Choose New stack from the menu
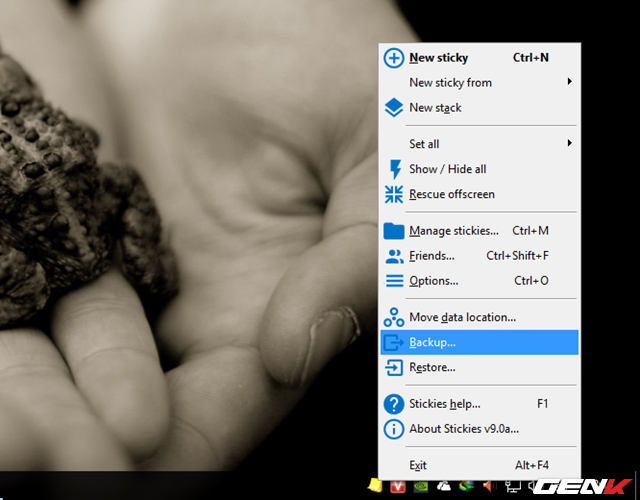This screenshot has width=640, height=500. pos(479,108)
